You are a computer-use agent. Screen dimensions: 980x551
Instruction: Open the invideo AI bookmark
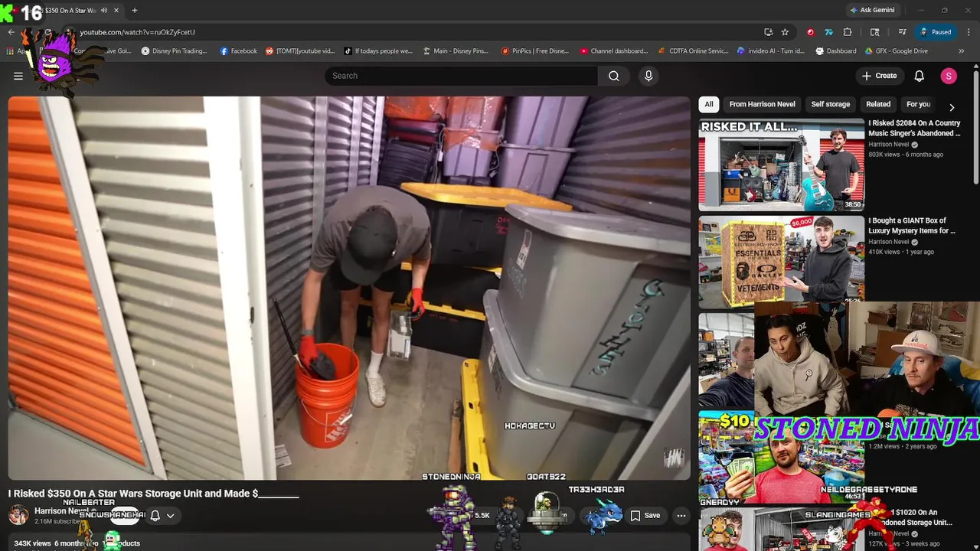pyautogui.click(x=771, y=51)
